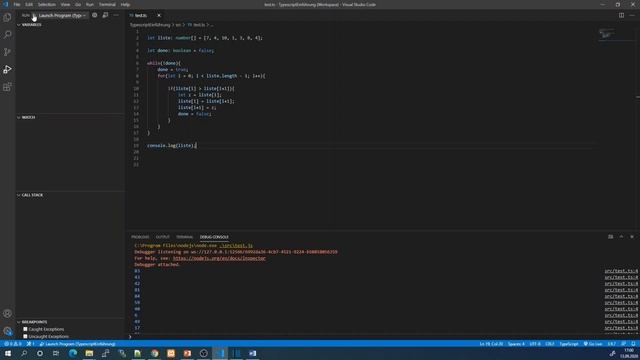Maximize the bottom panel size

pyautogui.click(x=621, y=237)
